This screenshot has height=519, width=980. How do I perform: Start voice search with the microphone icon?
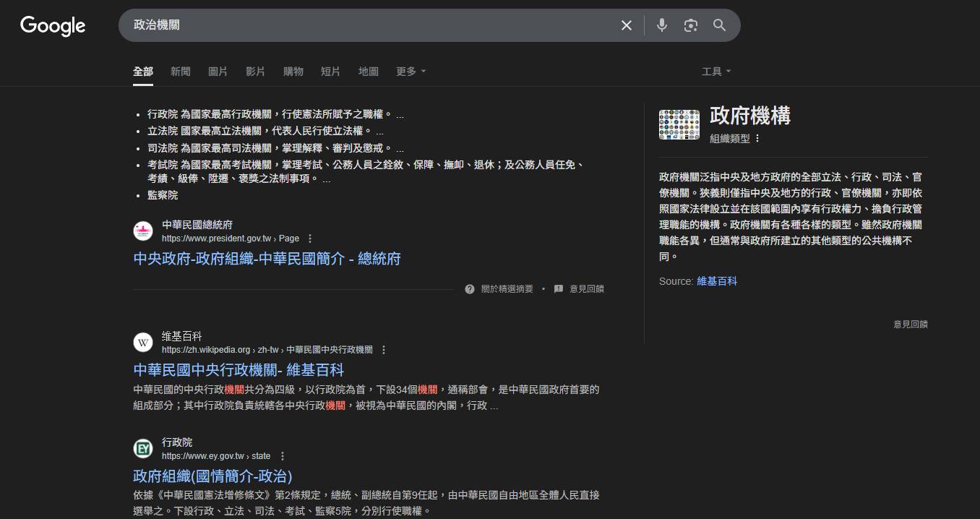(x=662, y=25)
